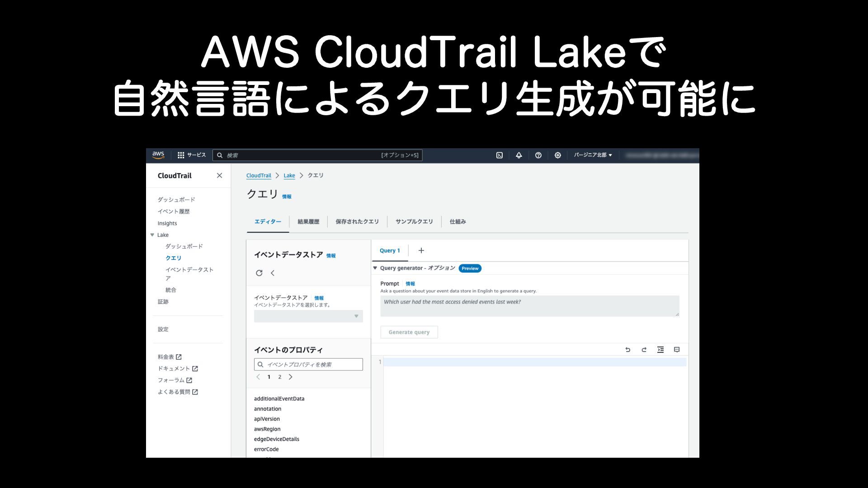The height and width of the screenshot is (488, 868).
Task: Close the CloudTrail side navigation
Action: point(219,175)
